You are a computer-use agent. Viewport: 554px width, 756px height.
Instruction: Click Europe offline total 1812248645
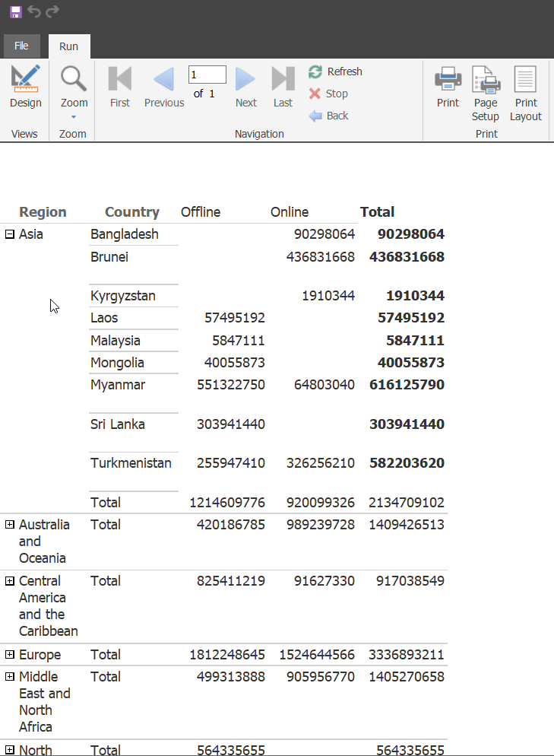(x=227, y=655)
